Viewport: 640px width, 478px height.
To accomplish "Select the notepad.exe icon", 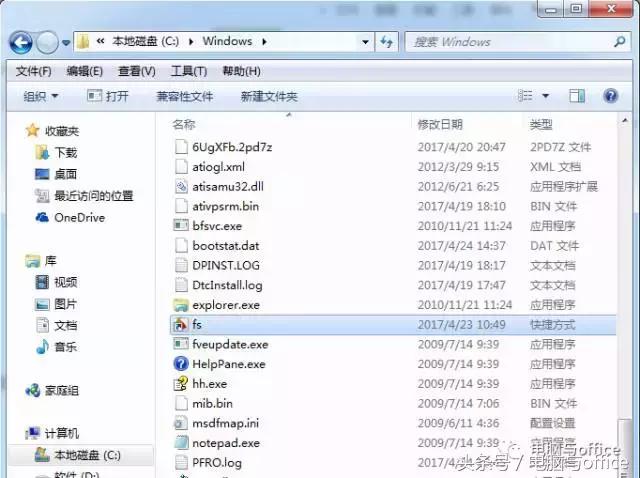I will (x=181, y=443).
